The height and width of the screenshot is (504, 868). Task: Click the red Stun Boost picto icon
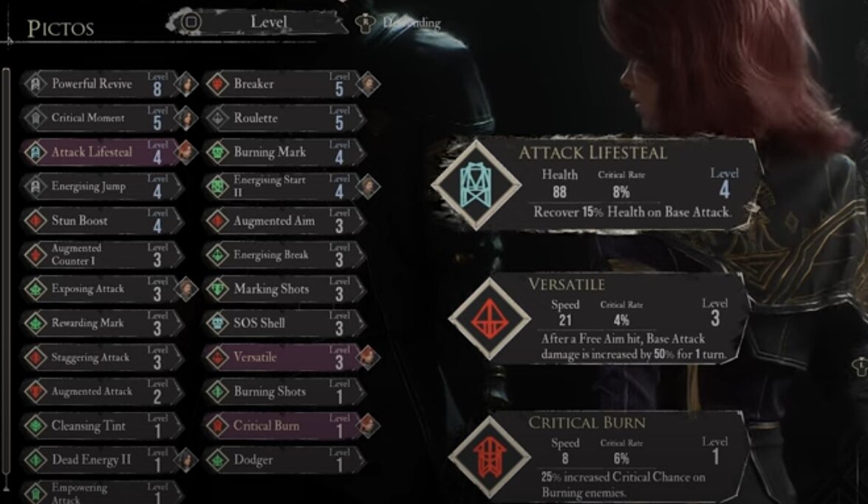tap(35, 220)
